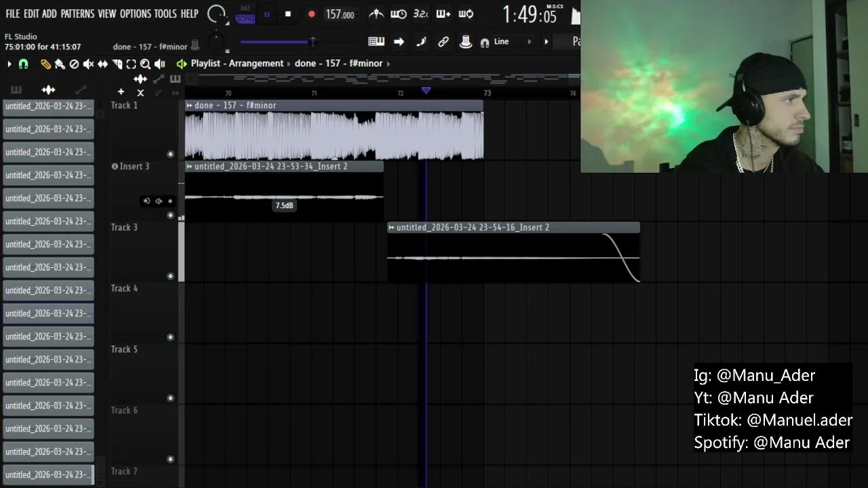Show audio clips in picker panel

pos(48,89)
